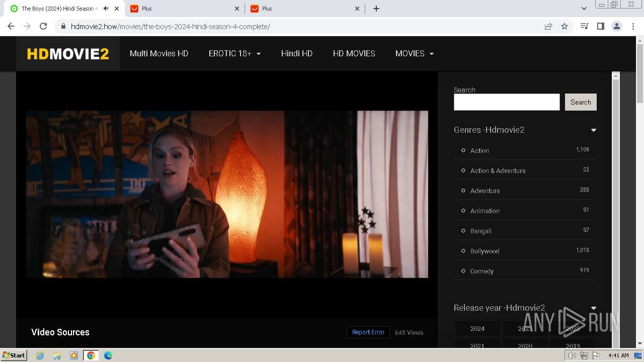Open the Chrome three-dot menu

[x=633, y=26]
